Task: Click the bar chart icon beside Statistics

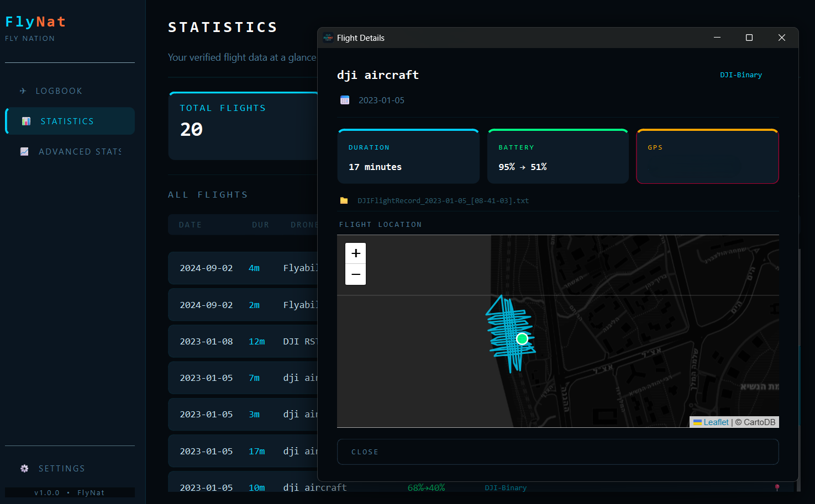Action: pos(26,121)
